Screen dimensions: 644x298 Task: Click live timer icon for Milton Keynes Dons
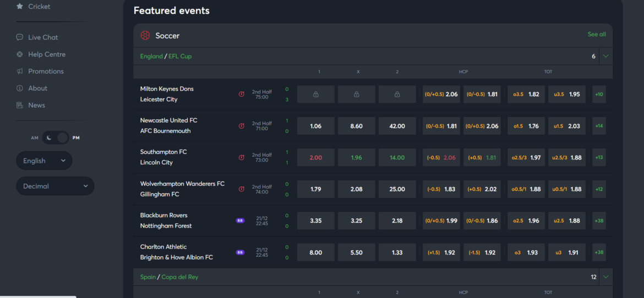[x=242, y=94]
